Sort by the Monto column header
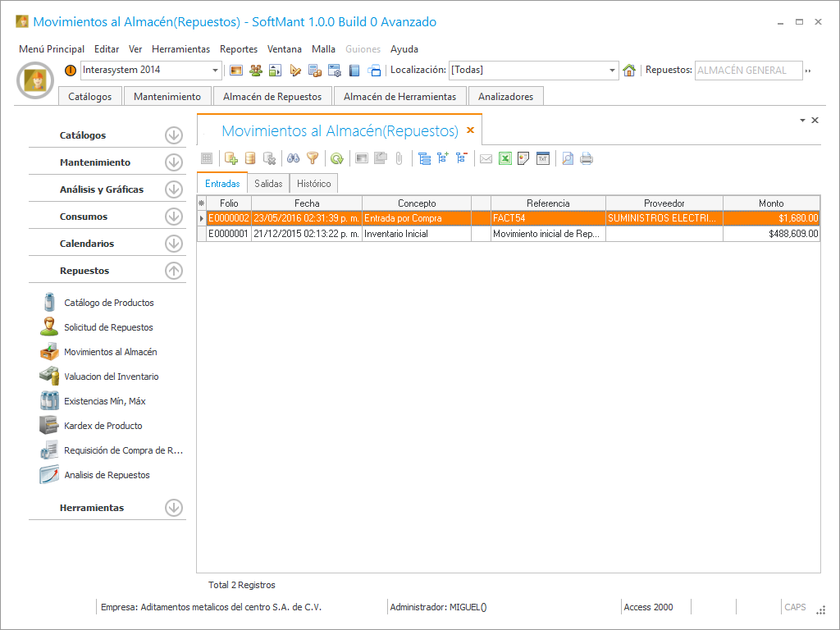Screen dimensions: 840x630 point(770,203)
